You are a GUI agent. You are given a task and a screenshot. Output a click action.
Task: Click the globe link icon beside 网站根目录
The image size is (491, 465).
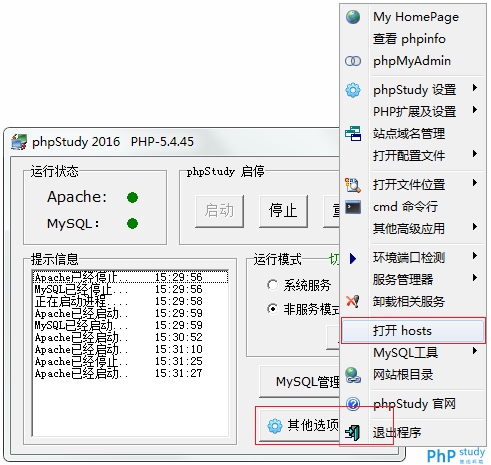pos(353,375)
